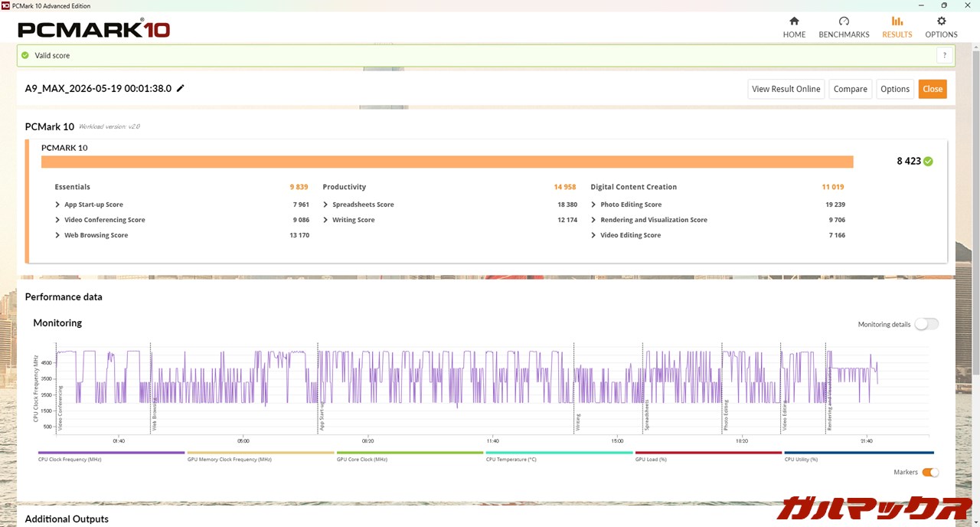Open the Home section
The height and width of the screenshot is (527, 980).
(x=794, y=28)
